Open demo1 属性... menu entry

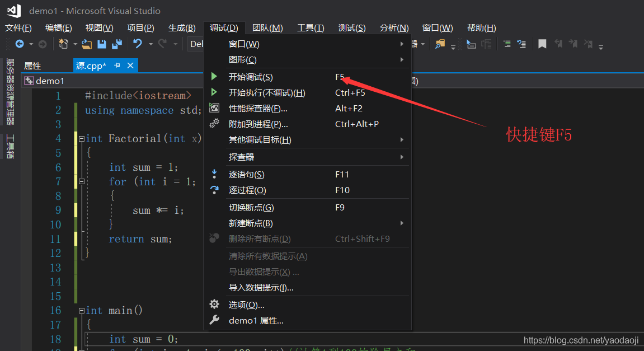[308, 321]
